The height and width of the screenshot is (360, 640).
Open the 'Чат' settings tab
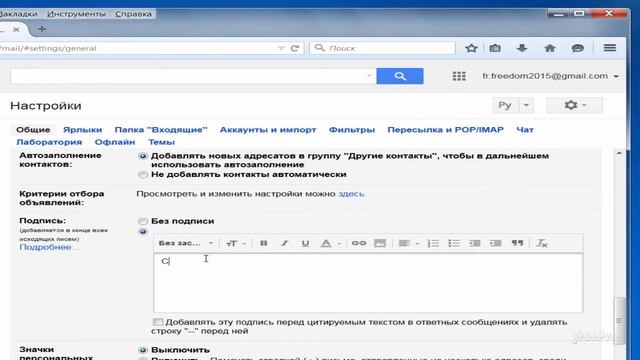tap(525, 130)
